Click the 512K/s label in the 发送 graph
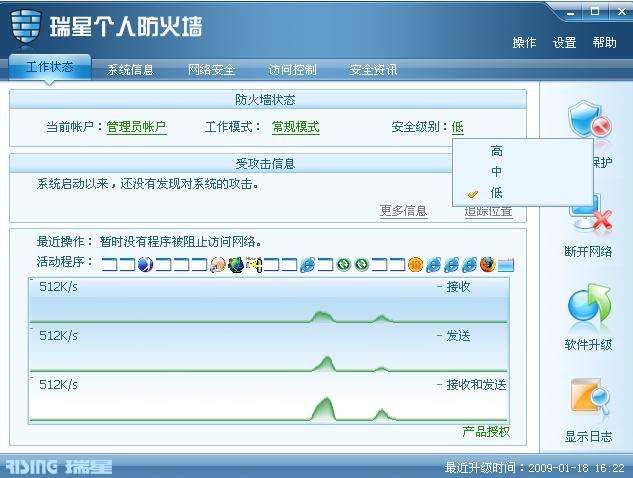 [x=58, y=335]
